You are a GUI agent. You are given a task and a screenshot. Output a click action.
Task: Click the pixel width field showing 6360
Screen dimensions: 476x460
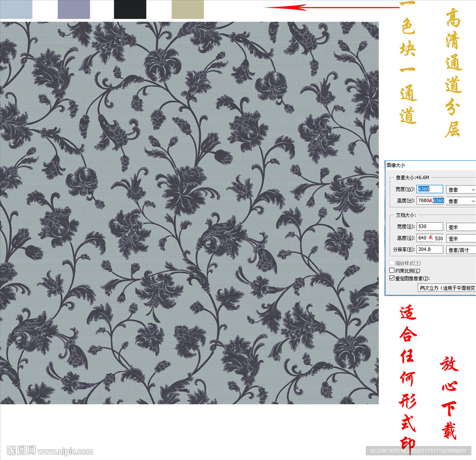coord(430,189)
